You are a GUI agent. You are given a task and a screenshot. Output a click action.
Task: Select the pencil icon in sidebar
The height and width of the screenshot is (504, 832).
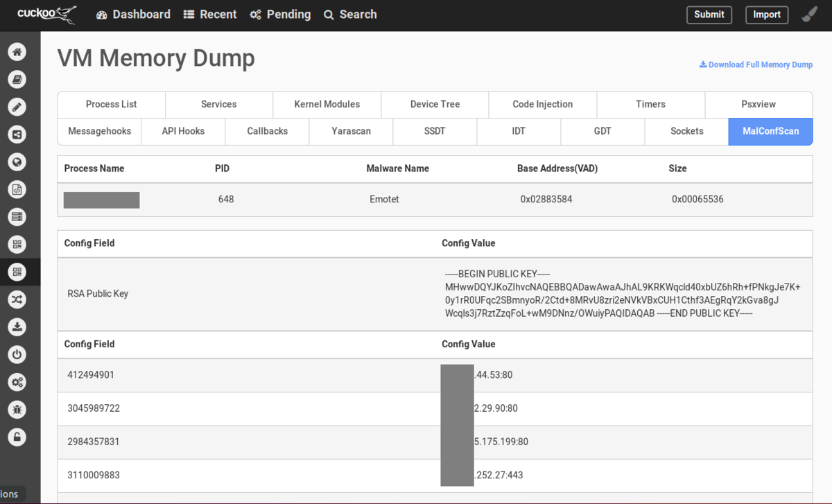(17, 107)
